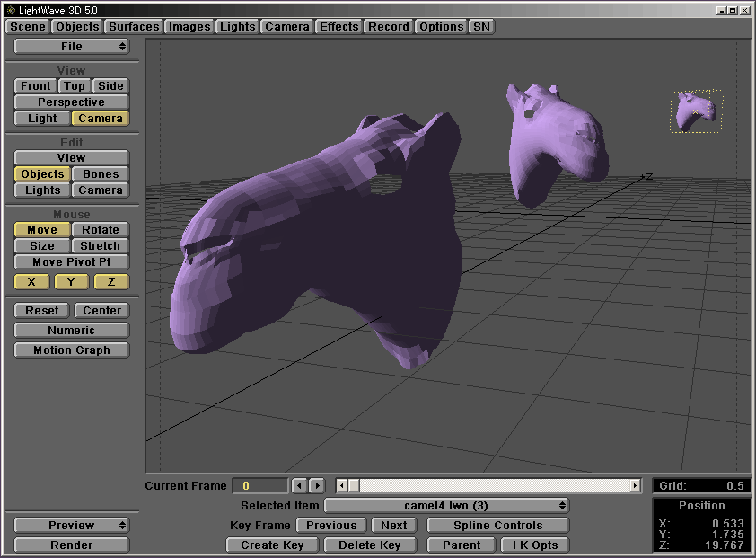Expand the Preview dropdown
Screen dimensions: 756x558
[x=72, y=526]
